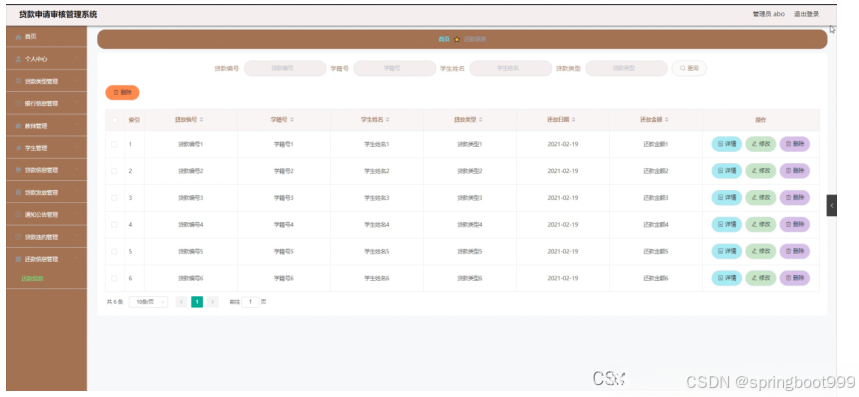Sort table by 学生姓名 column arrows

[388, 119]
